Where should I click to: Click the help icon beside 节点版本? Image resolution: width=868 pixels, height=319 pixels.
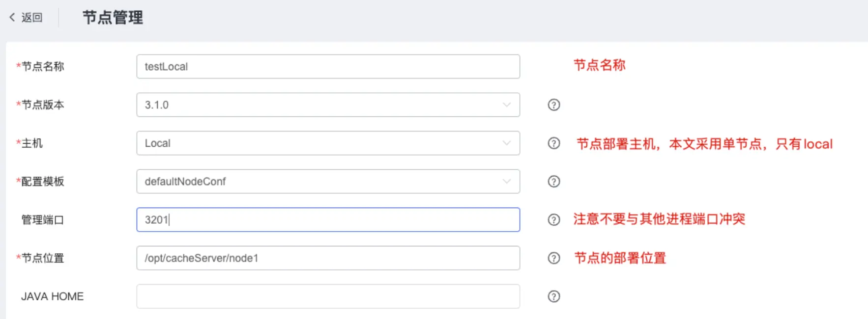pos(554,105)
